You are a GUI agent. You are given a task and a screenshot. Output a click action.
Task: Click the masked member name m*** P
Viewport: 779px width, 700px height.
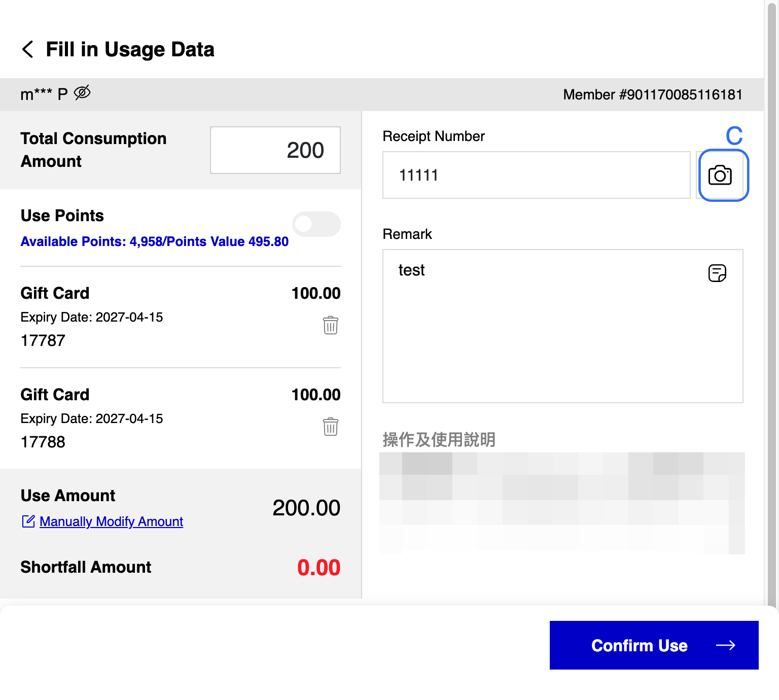click(44, 94)
